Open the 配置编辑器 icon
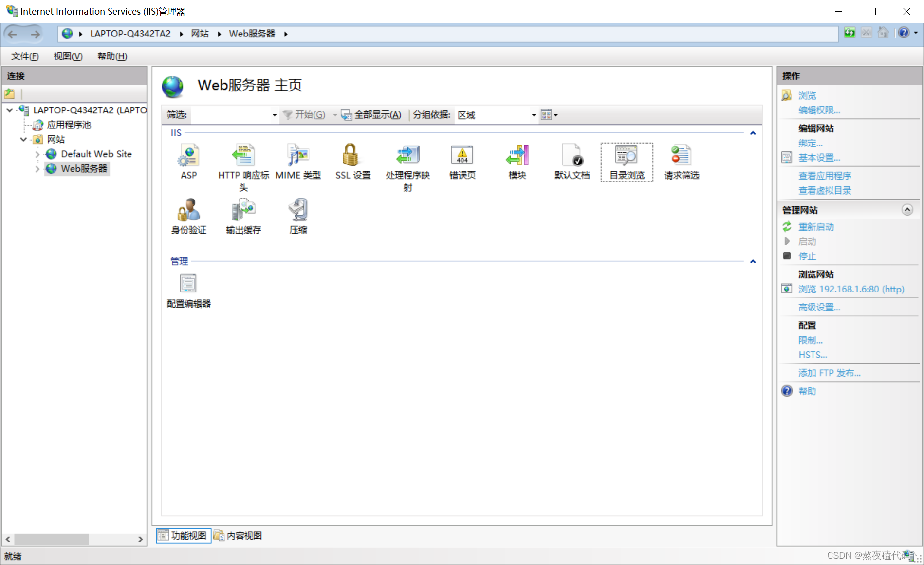The width and height of the screenshot is (924, 565). click(x=188, y=284)
